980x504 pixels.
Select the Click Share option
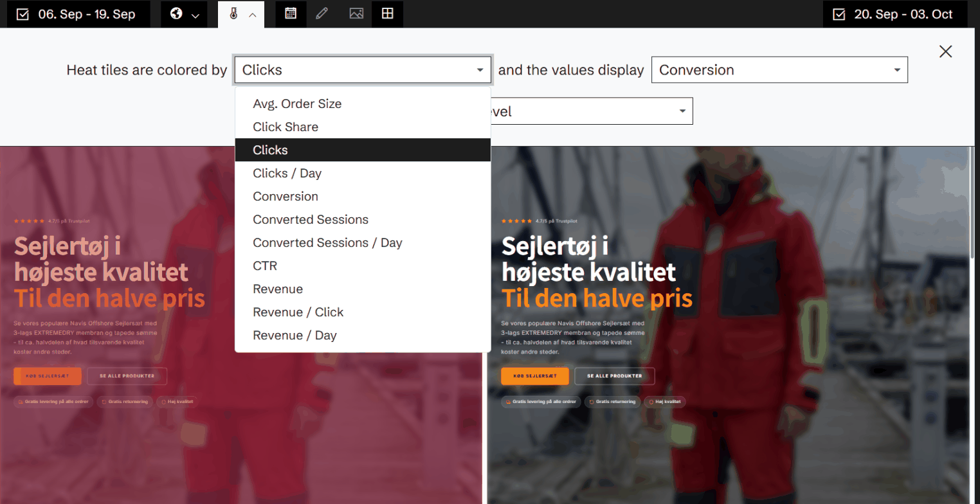(363, 127)
